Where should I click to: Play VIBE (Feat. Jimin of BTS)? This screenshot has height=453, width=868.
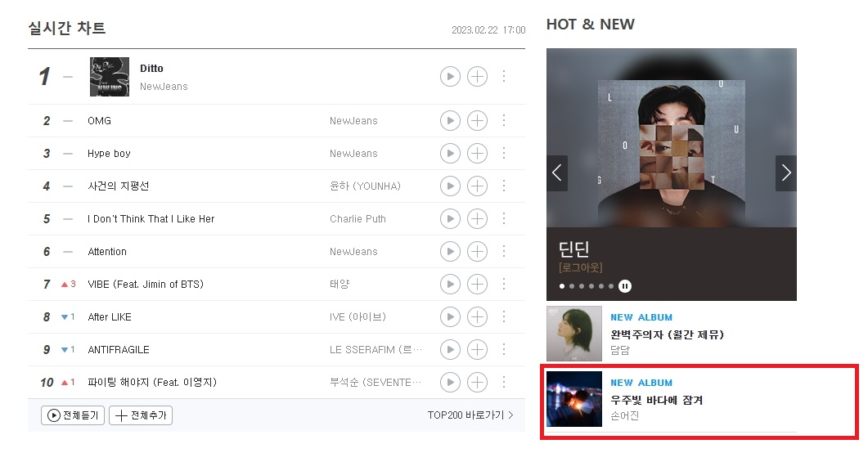pyautogui.click(x=450, y=285)
